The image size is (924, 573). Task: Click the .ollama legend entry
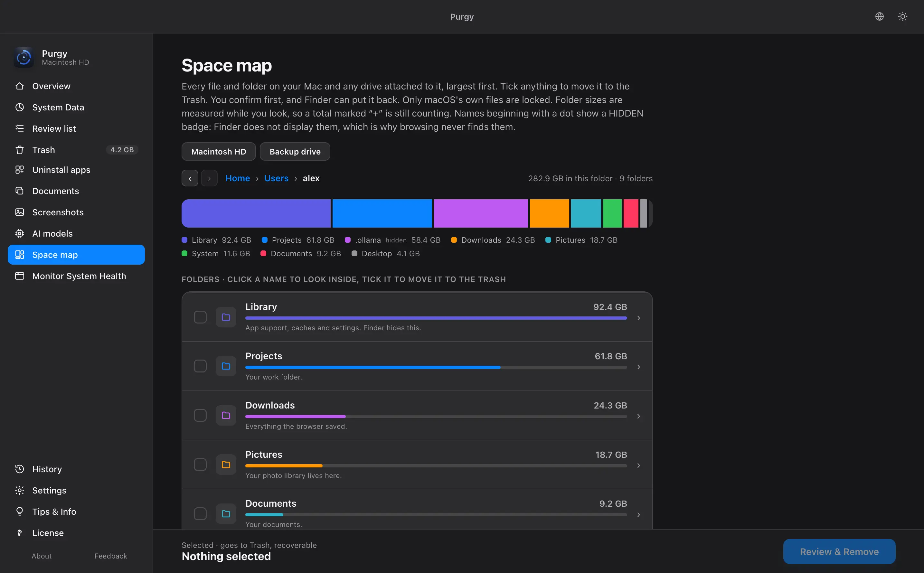[x=393, y=240]
